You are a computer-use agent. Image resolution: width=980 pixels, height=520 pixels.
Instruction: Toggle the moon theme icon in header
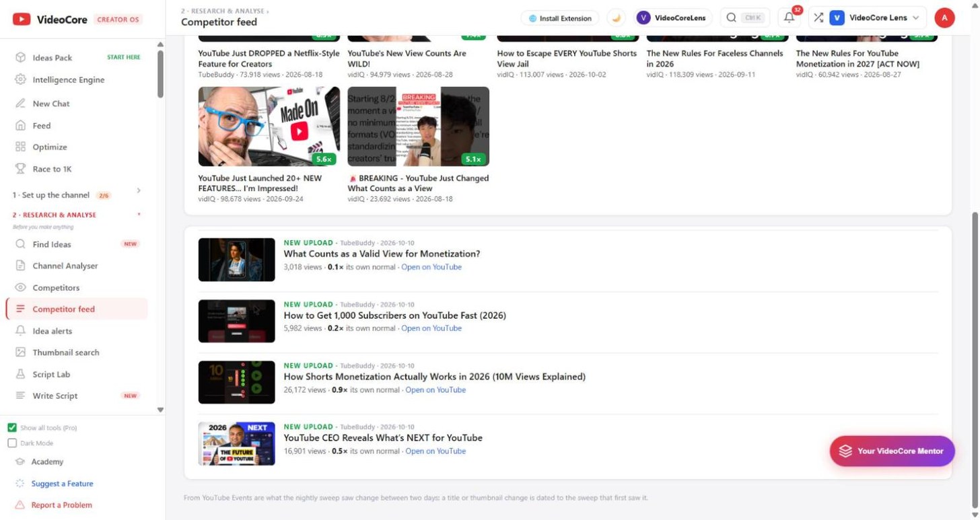click(616, 18)
